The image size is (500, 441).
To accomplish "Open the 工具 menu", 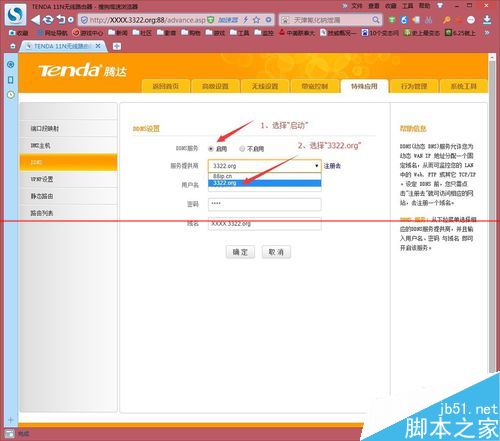I will point(407,6).
